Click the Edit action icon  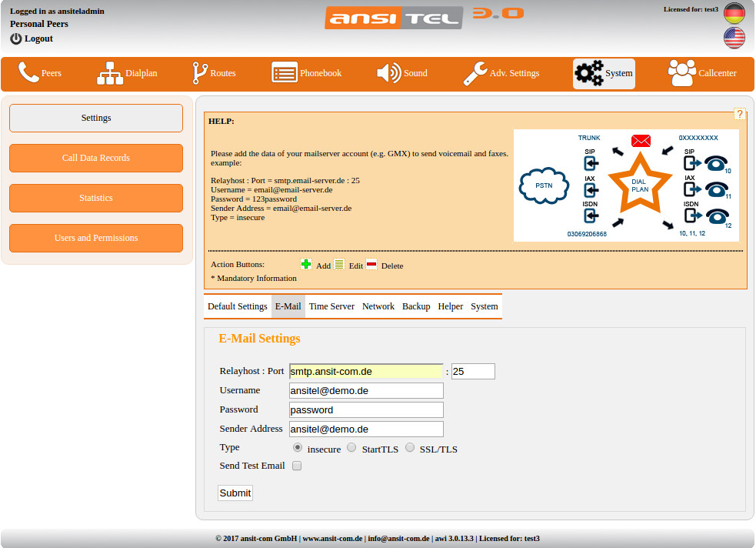coord(339,263)
